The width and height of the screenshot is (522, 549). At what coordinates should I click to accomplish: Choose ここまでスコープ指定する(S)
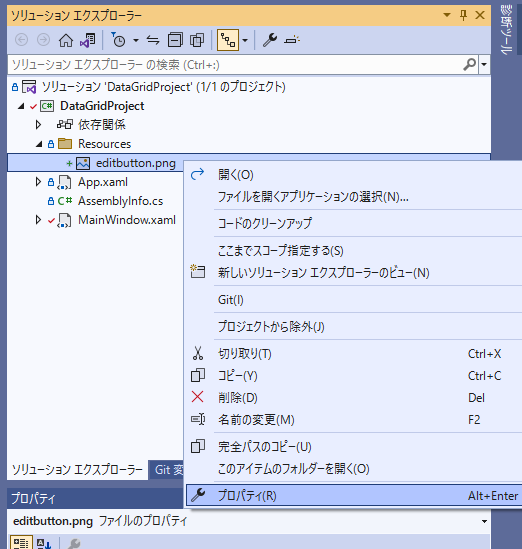[x=354, y=250]
